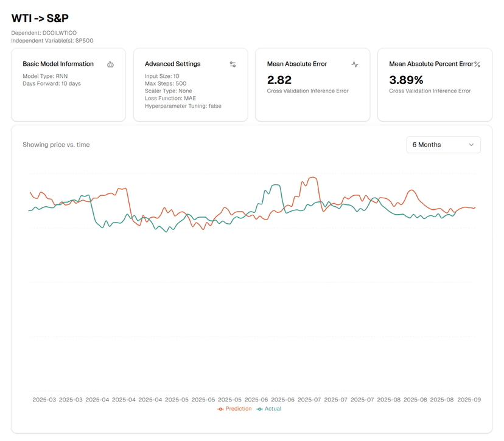Viewport: 504px width, 441px height.
Task: Click the 3.89% percent error value
Action: pos(406,80)
